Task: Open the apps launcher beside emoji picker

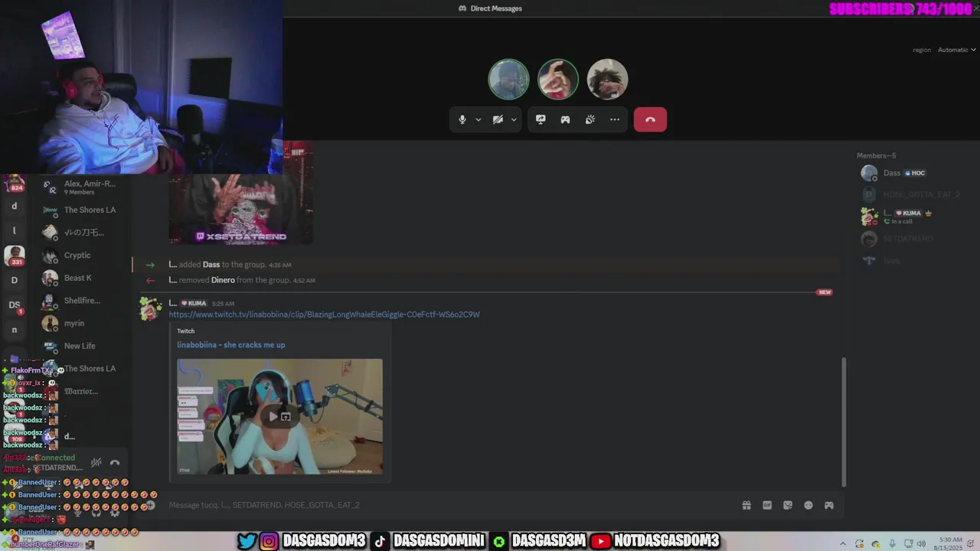Action: (x=828, y=505)
